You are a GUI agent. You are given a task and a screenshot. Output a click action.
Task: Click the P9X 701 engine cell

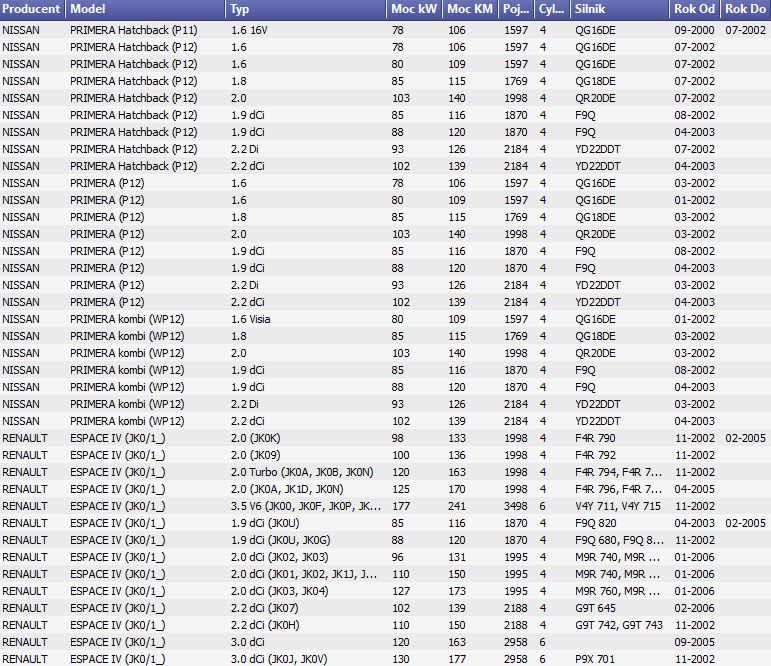coord(595,659)
